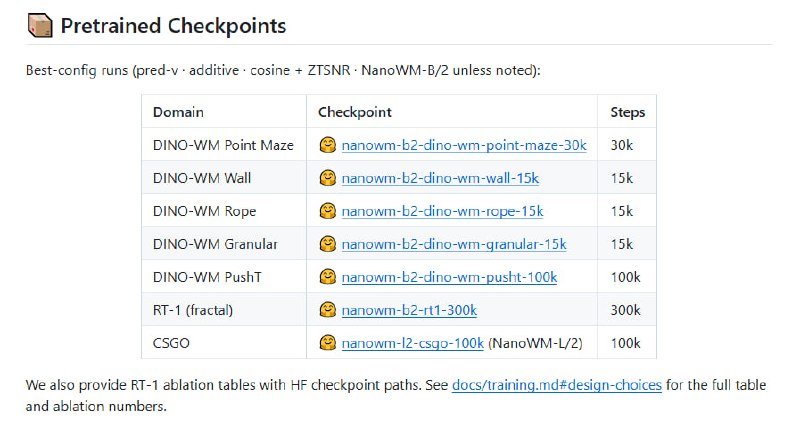Follow the docs/training.md#design-choices link
Viewport: 800px width, 428px height.
pos(557,385)
